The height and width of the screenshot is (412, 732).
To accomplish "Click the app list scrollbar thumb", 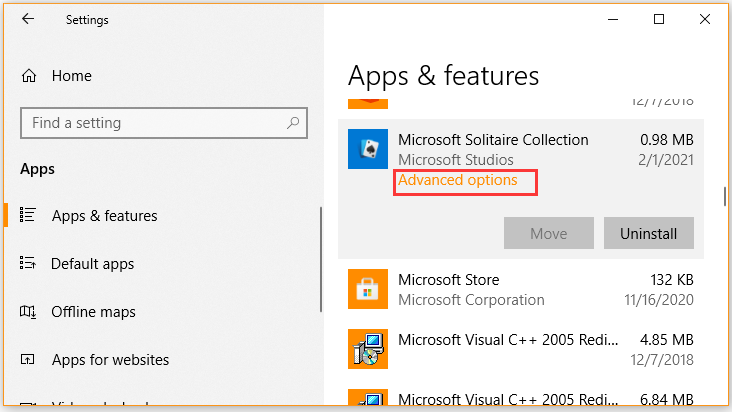I will (725, 196).
